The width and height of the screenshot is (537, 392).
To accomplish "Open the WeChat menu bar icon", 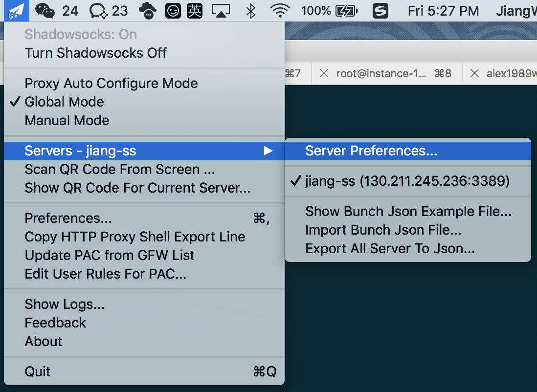I will pos(45,11).
